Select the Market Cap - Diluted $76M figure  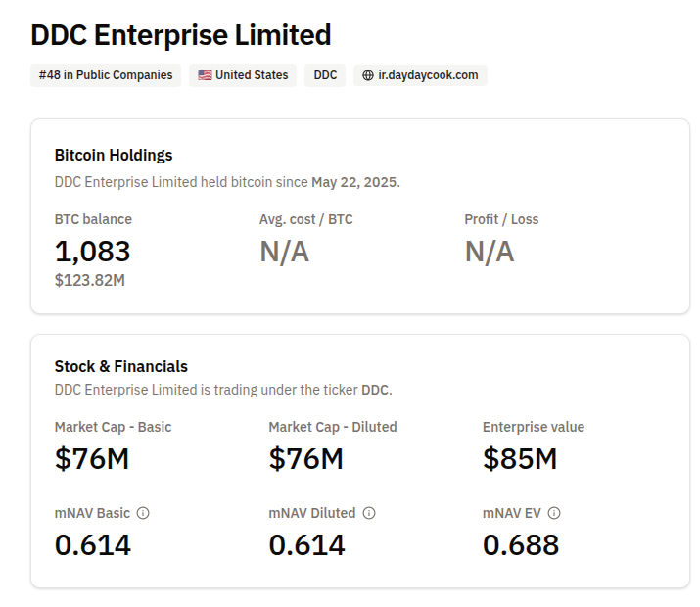click(305, 458)
